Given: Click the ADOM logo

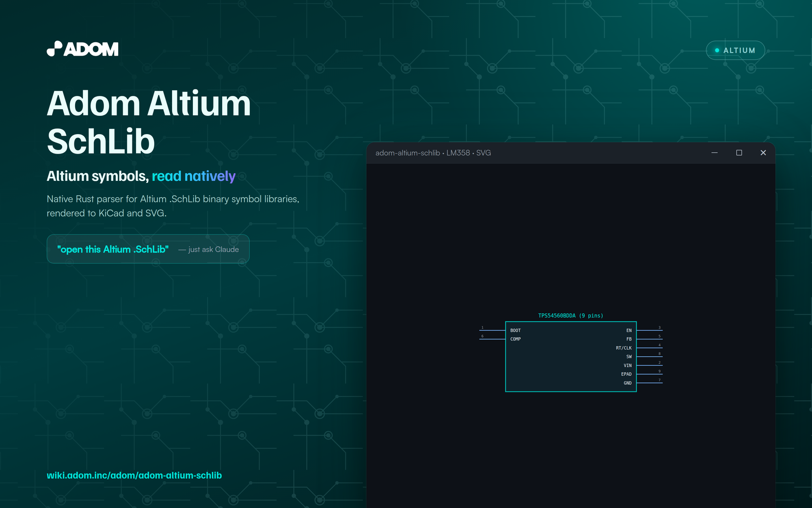Looking at the screenshot, I should tap(82, 49).
